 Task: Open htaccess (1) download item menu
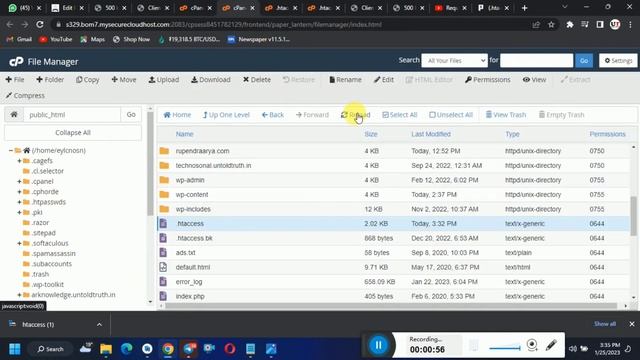click(x=99, y=324)
